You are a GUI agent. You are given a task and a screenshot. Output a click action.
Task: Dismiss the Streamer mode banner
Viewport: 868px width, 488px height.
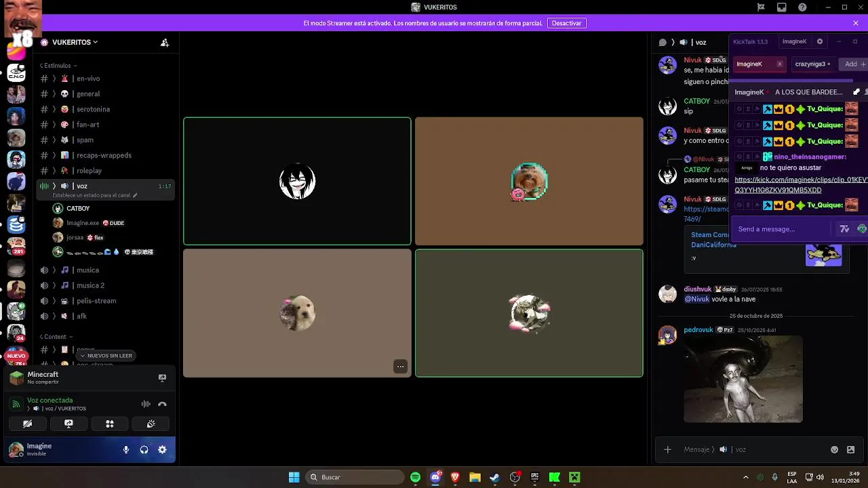856,23
